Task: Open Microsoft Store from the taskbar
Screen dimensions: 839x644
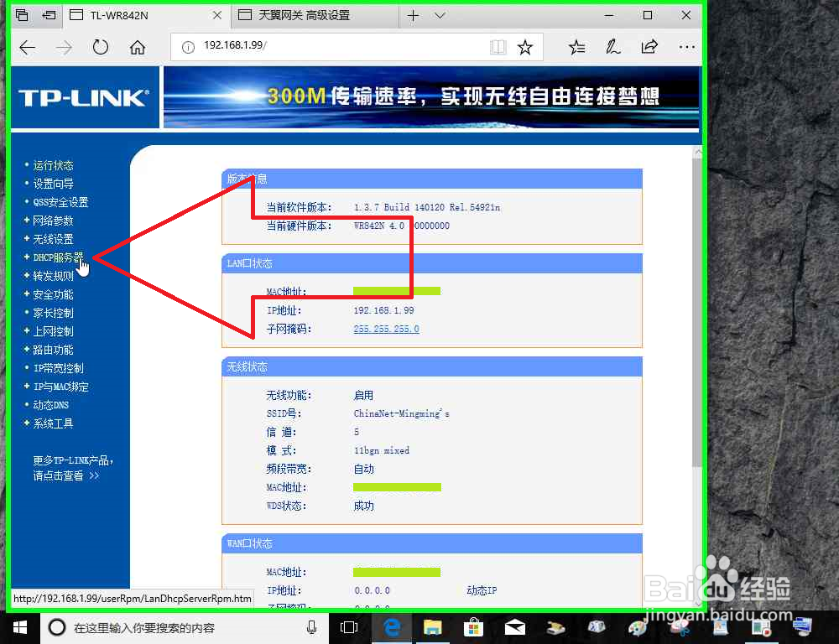Action: point(473,627)
